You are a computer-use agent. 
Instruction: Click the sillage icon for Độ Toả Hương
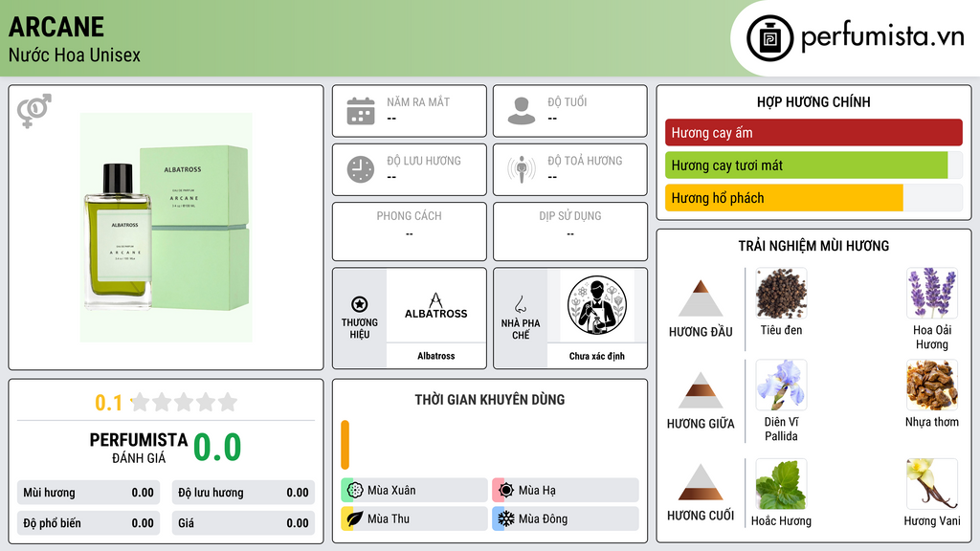pos(522,169)
